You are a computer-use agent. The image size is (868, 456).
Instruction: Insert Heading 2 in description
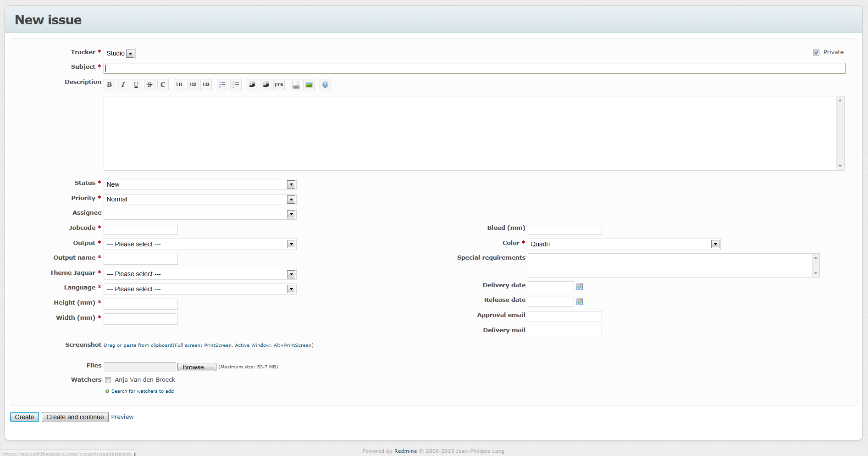point(193,85)
